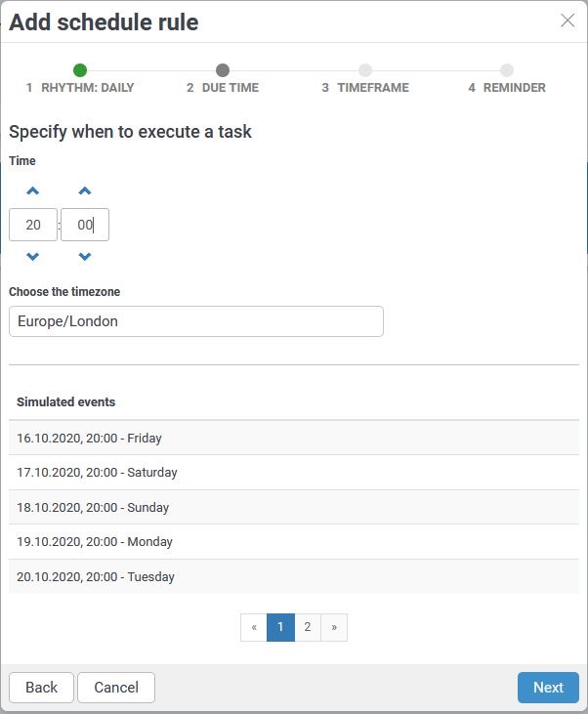Viewport: 588px width, 714px height.
Task: Jump to the Reminder step
Action: click(x=507, y=78)
